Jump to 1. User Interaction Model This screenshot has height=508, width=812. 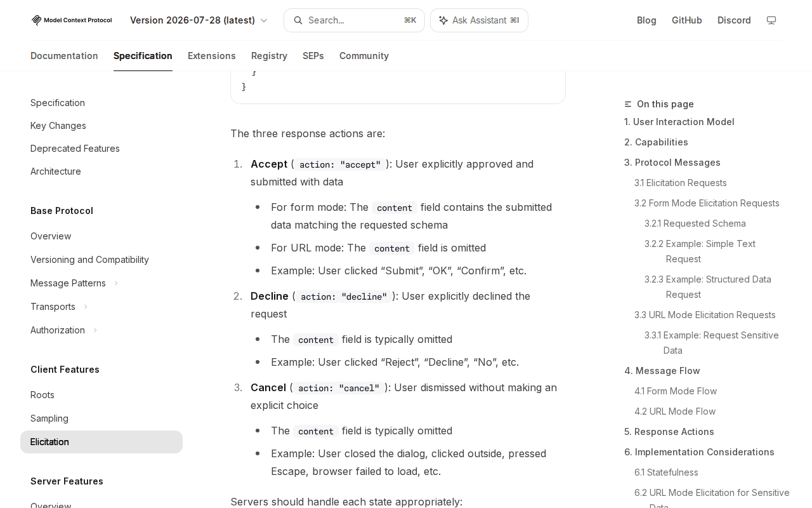click(679, 122)
